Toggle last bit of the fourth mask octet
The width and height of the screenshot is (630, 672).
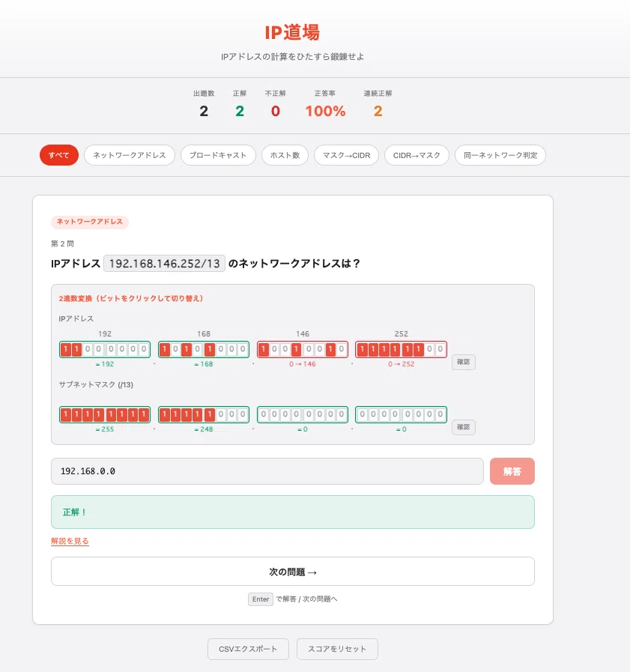(x=440, y=414)
